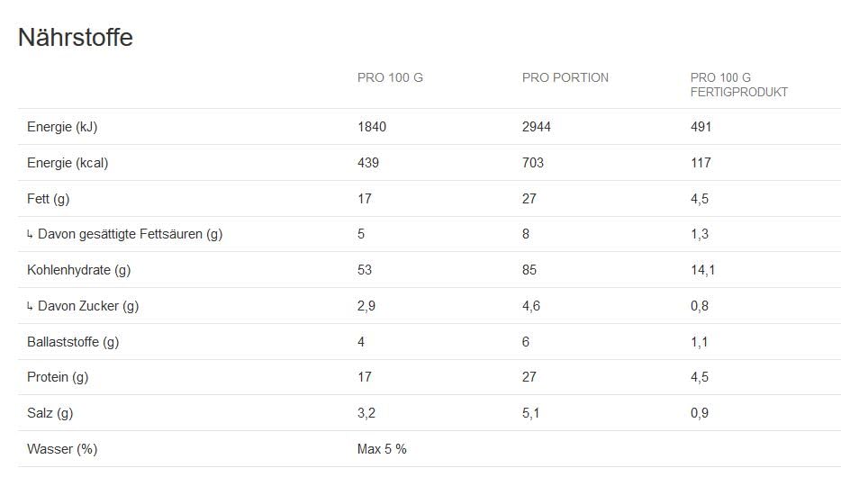Click the Protein (g) row label
841x504 pixels.
[58, 377]
